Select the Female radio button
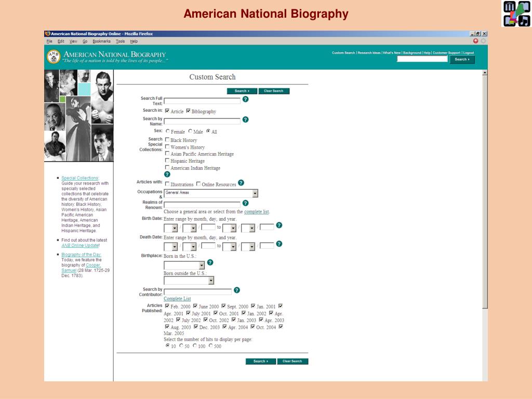This screenshot has height=399, width=532. click(168, 131)
